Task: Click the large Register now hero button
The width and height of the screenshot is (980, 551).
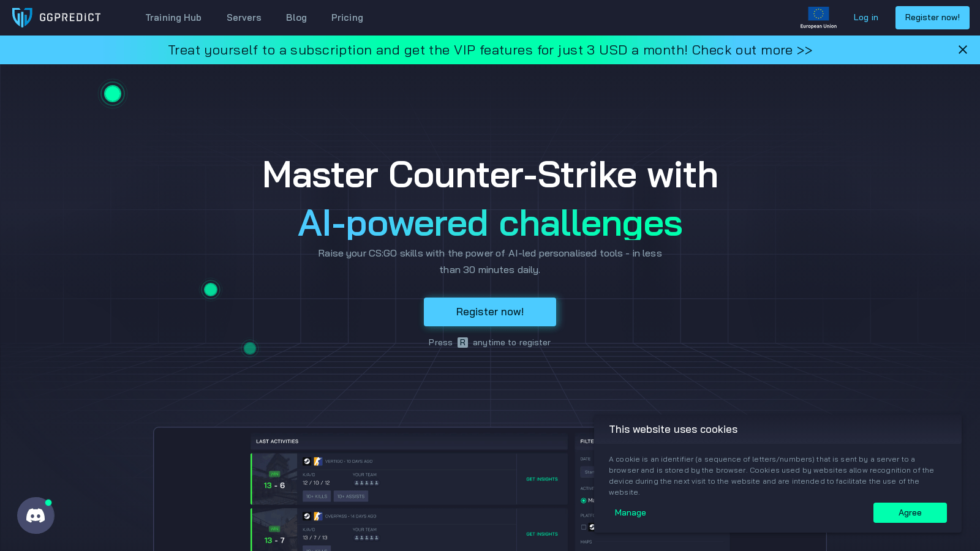Action: pyautogui.click(x=490, y=312)
